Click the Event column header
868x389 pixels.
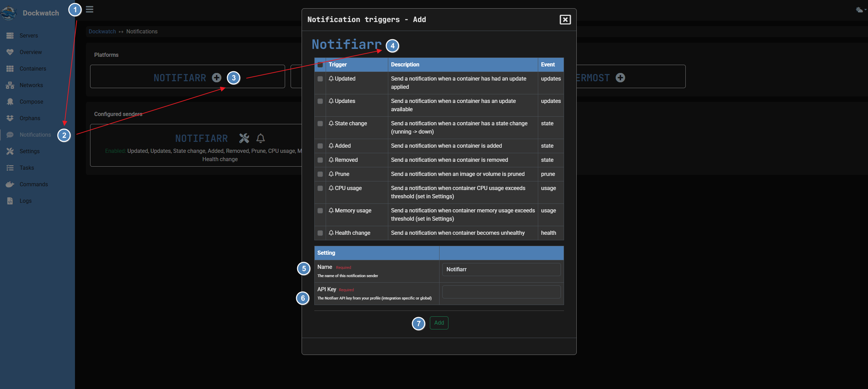[x=551, y=64]
